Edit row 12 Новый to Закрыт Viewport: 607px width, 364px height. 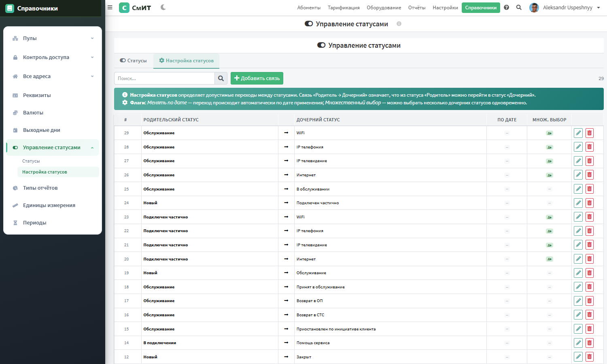[x=578, y=357]
